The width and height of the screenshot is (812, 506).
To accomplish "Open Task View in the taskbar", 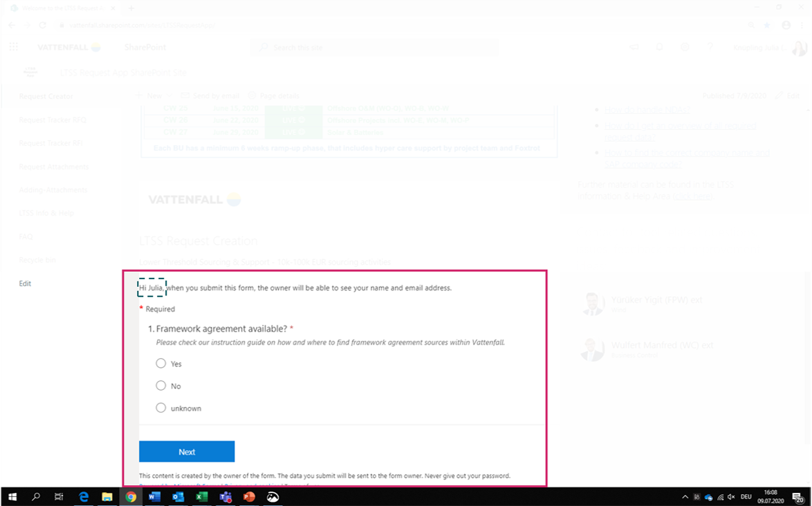I will click(59, 497).
